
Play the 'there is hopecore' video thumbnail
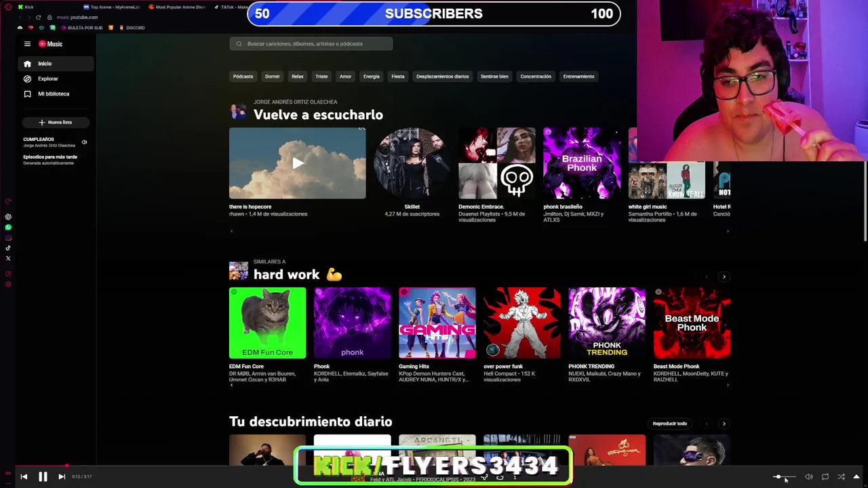[x=297, y=163]
